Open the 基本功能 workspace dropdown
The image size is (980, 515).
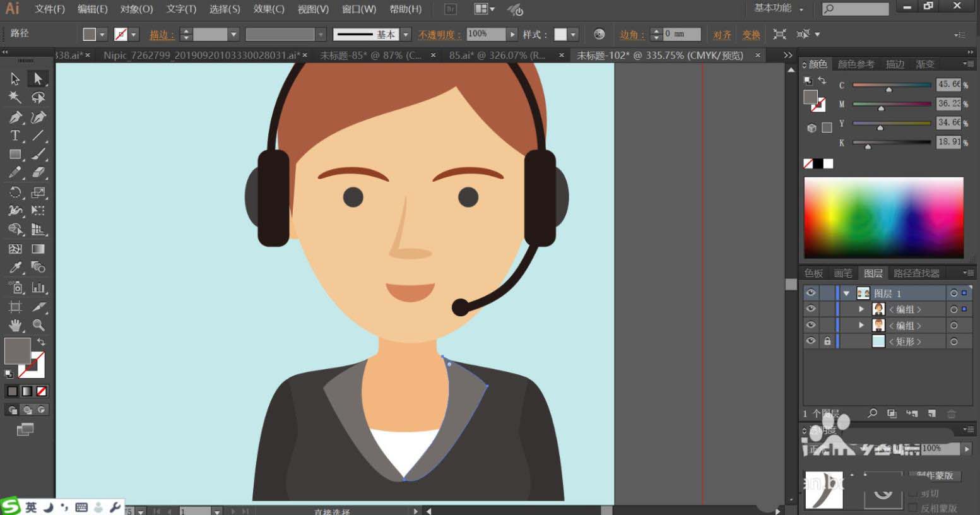tap(779, 9)
